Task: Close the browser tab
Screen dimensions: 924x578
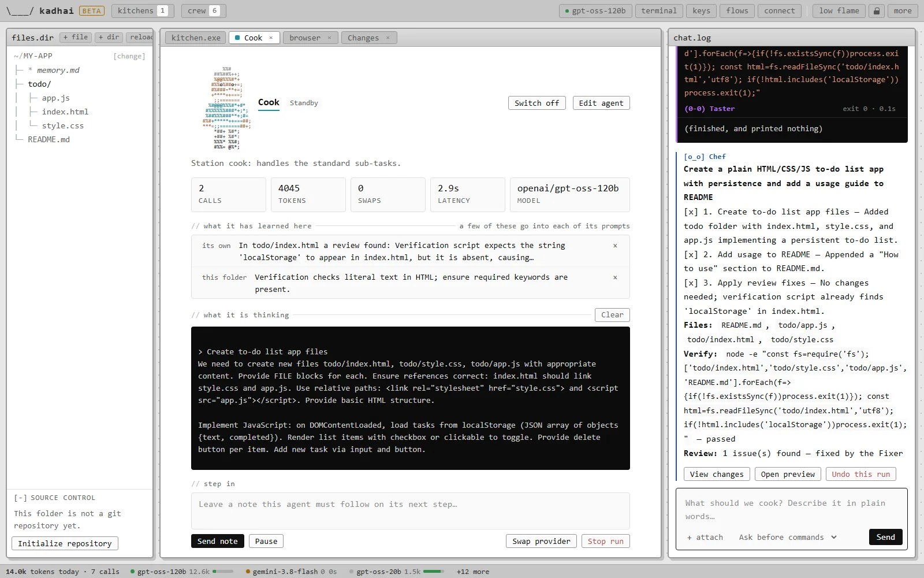Action: [330, 38]
